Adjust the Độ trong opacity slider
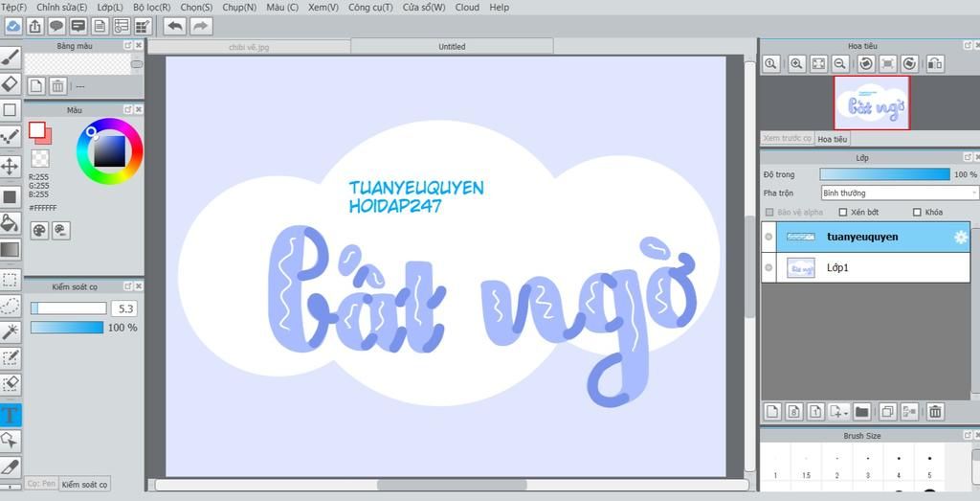 point(884,174)
